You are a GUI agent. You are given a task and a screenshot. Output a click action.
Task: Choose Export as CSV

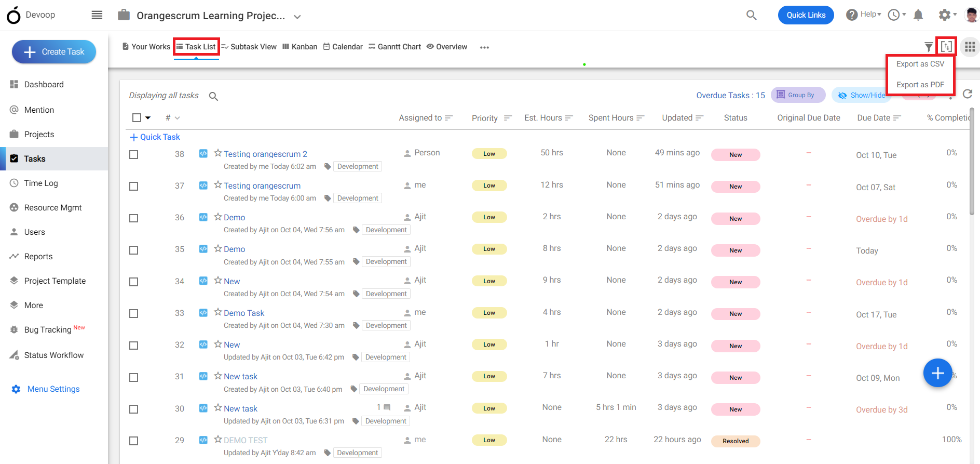920,64
